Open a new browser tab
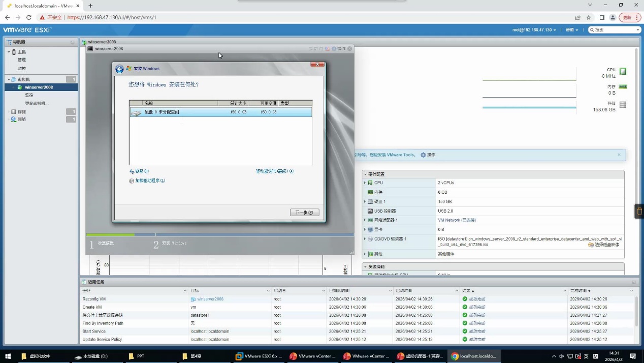644x363 pixels. click(90, 6)
